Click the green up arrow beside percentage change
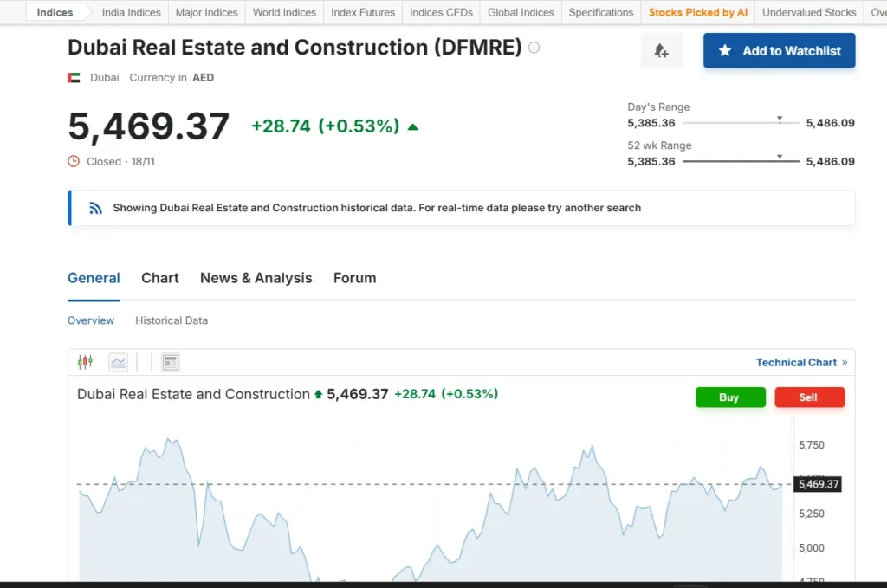The image size is (887, 588). point(413,126)
